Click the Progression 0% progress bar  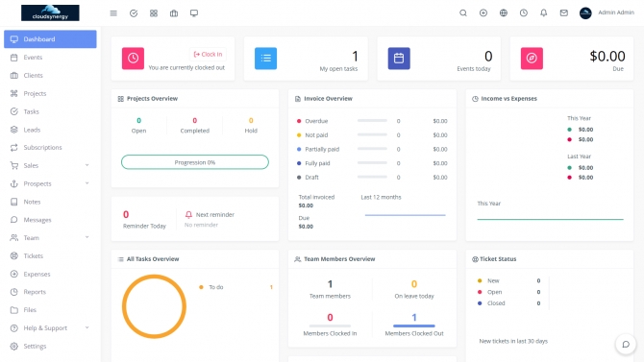click(195, 162)
